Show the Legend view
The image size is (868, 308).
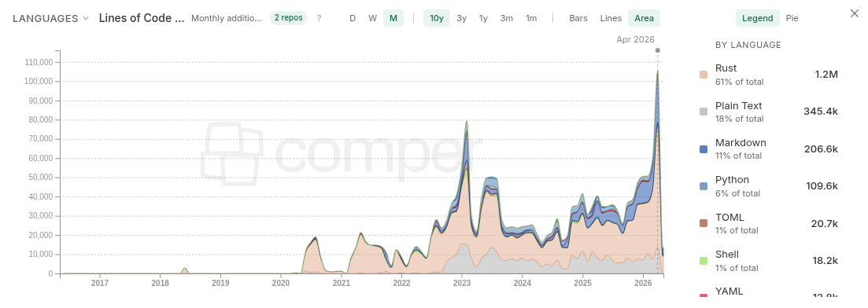757,18
